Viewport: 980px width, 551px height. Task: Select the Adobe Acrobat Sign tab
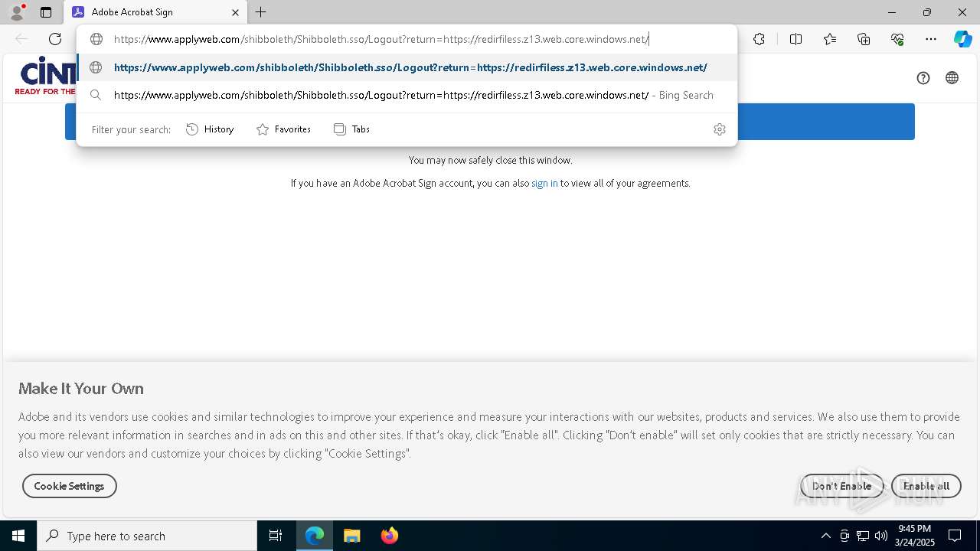coord(155,12)
